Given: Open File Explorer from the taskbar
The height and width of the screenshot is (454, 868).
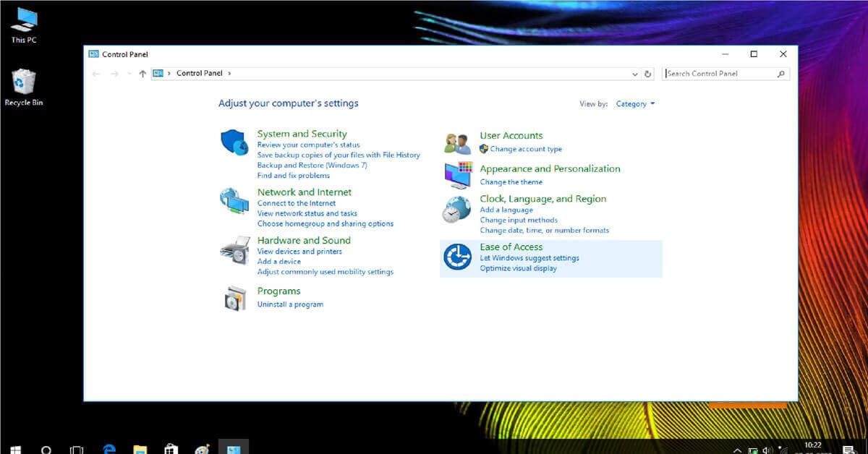Looking at the screenshot, I should coord(140,449).
